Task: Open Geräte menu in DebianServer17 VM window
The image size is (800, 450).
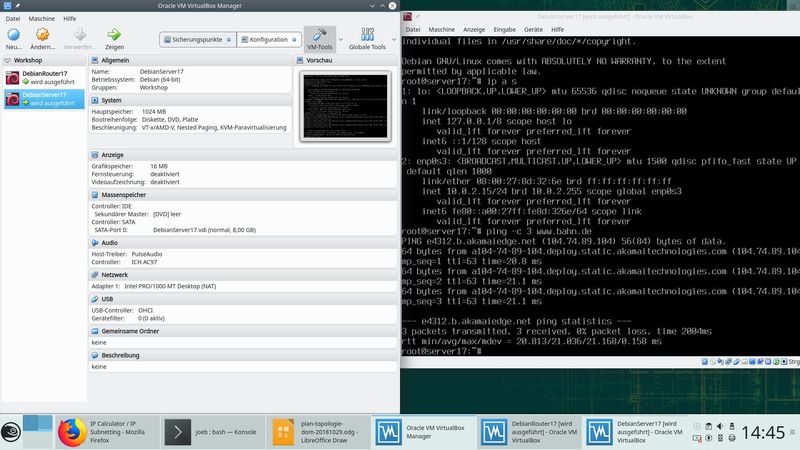Action: pyautogui.click(x=533, y=30)
